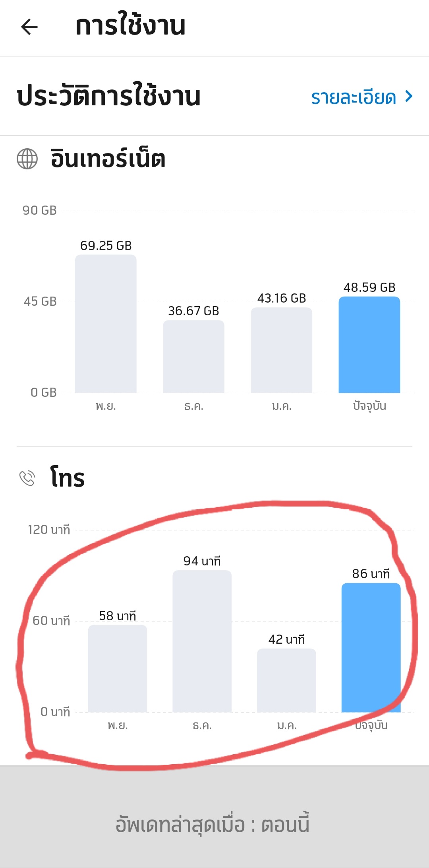Tap the การใช้งาน page title
Viewport: 429px width, 868px height.
(130, 26)
